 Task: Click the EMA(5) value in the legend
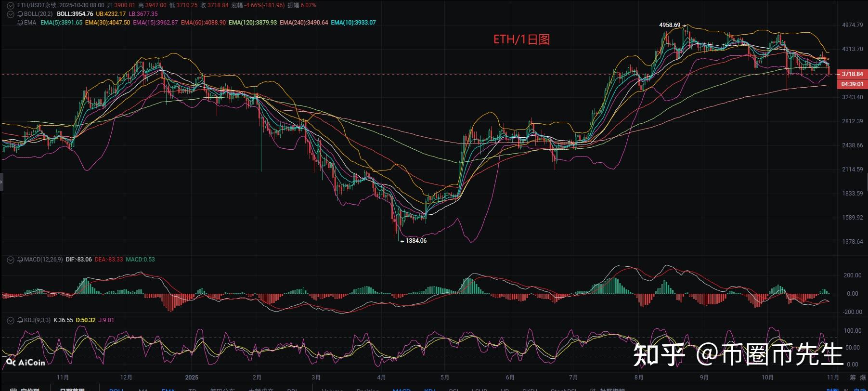coord(61,23)
